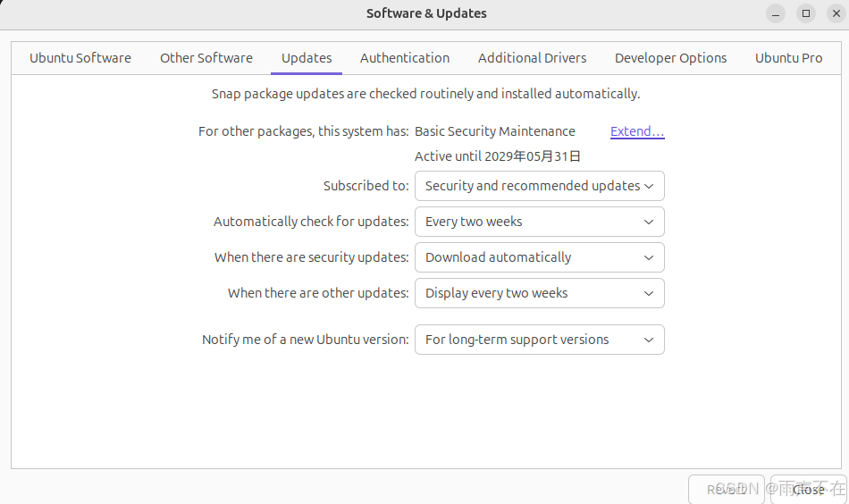Viewport: 849px width, 504px height.
Task: Open the other updates display dropdown
Action: 539,293
